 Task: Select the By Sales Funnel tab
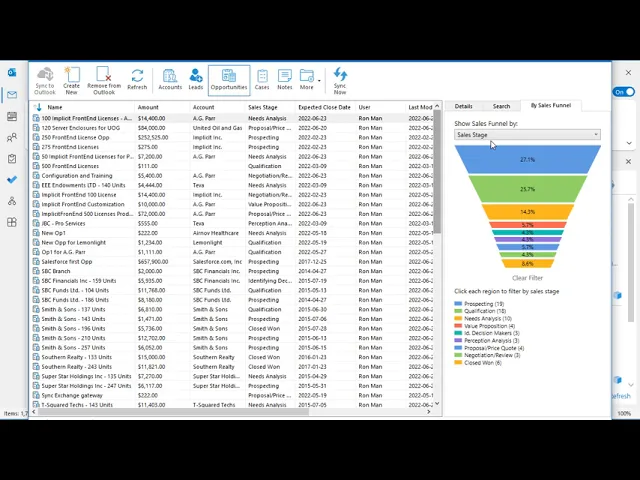[551, 105]
